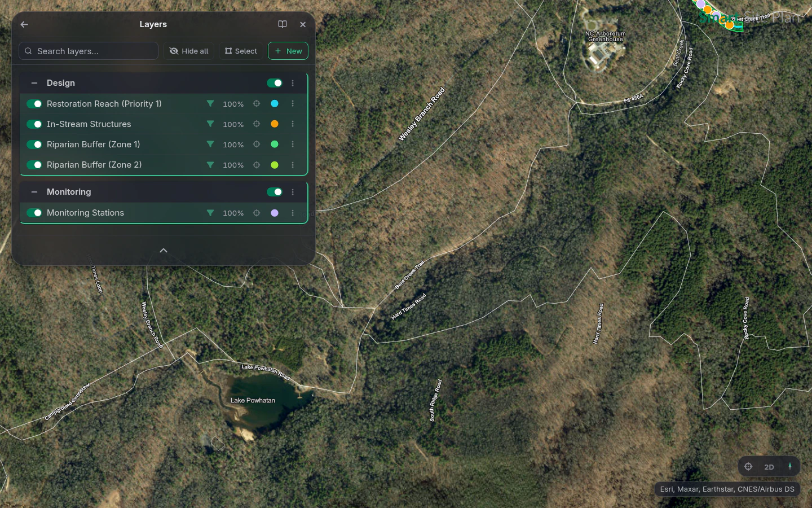Zoom to Riparian Buffer (Zone 2) layer
The height and width of the screenshot is (508, 812).
[257, 165]
